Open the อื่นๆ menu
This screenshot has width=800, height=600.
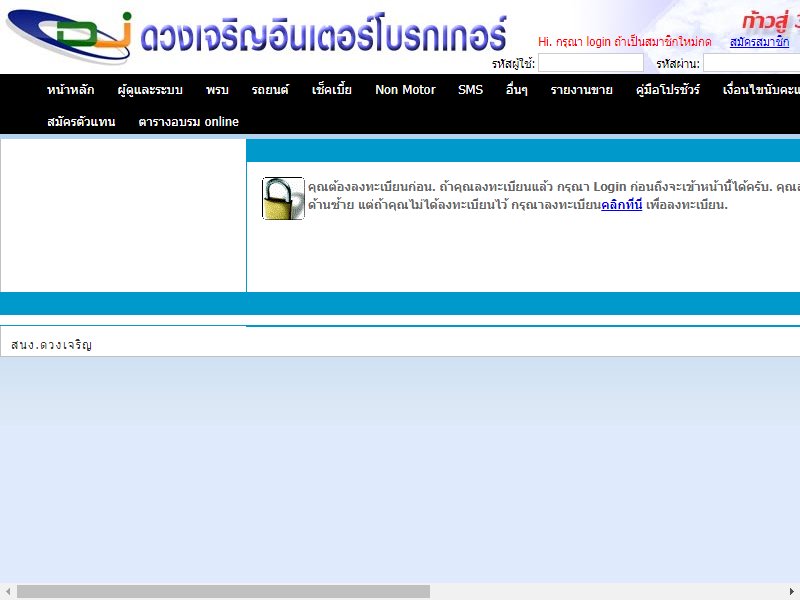coord(516,90)
